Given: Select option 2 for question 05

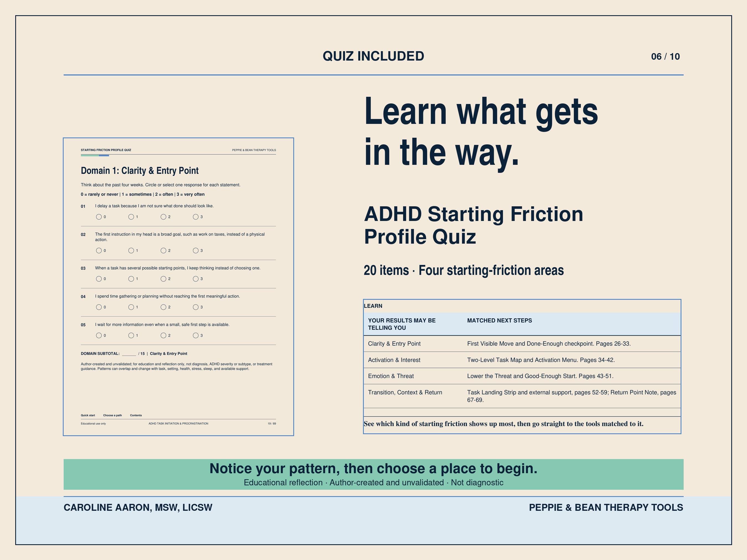Looking at the screenshot, I should point(164,335).
